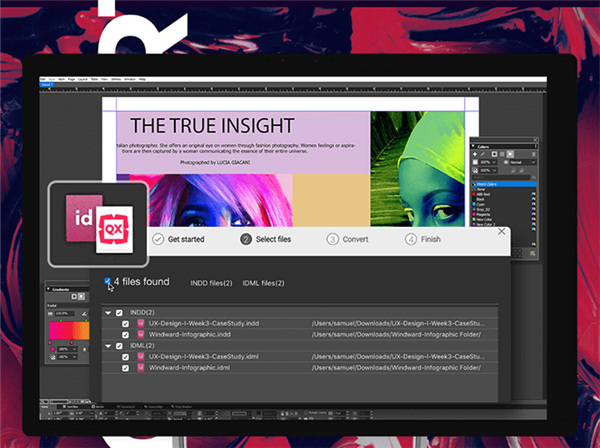Switch to the INDD files(2) tab
The image size is (600, 448).
210,283
